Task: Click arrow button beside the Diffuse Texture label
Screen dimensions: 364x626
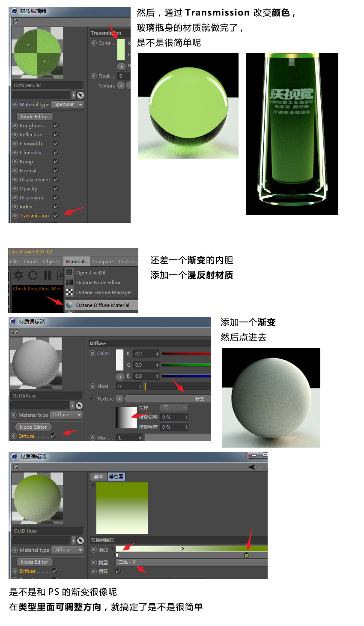Action: pyautogui.click(x=120, y=399)
